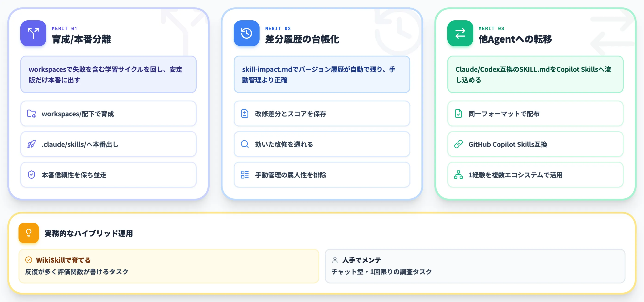Click the MERIT 03 label
644x302 pixels.
492,28
